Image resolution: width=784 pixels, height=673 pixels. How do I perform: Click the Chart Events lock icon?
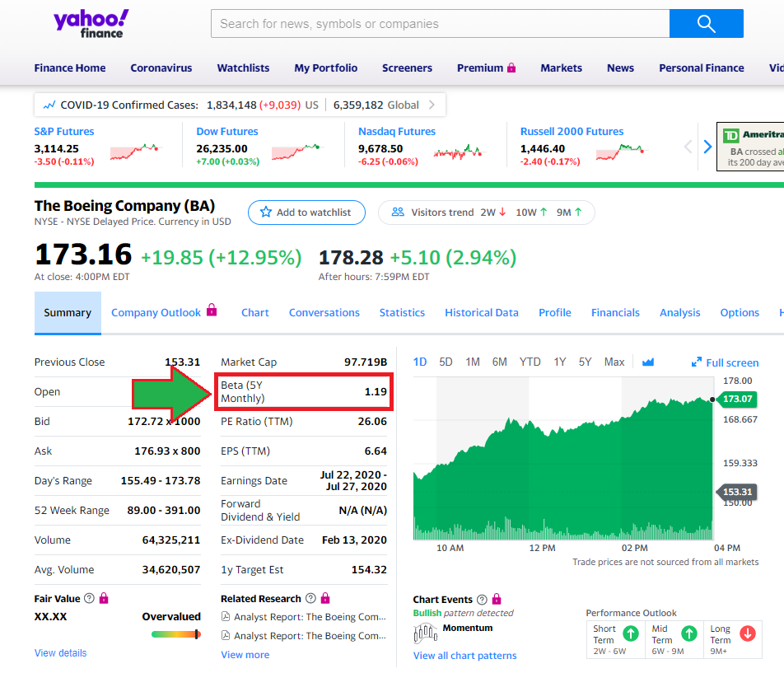click(x=497, y=599)
